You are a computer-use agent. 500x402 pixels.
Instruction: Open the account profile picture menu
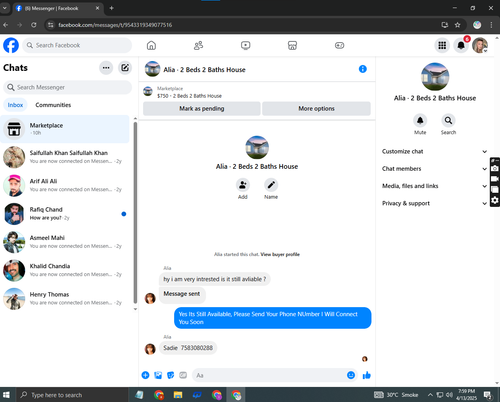[x=480, y=45]
